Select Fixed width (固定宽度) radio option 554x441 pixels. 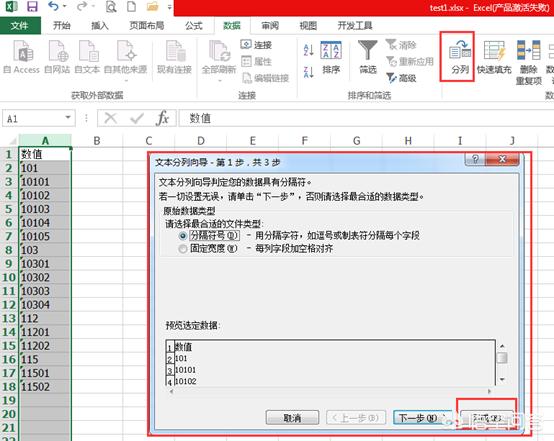point(183,249)
